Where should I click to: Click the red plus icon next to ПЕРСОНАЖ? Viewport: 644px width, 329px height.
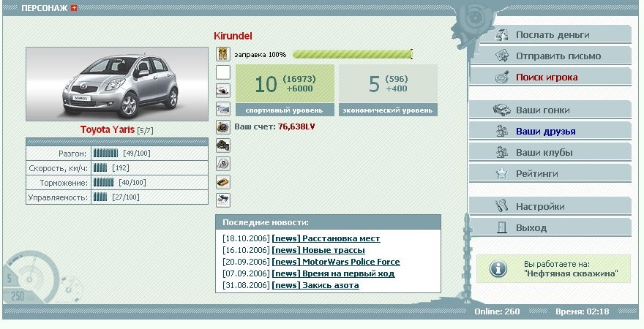[74, 8]
